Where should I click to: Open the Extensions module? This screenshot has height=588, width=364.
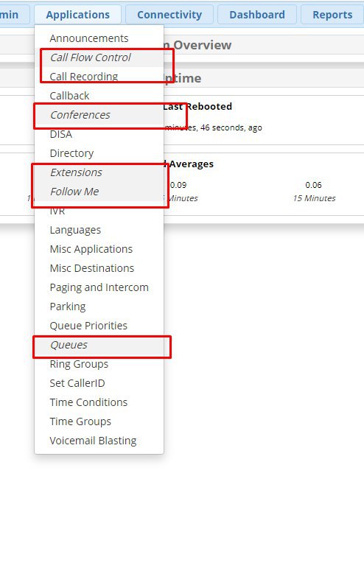(99, 172)
